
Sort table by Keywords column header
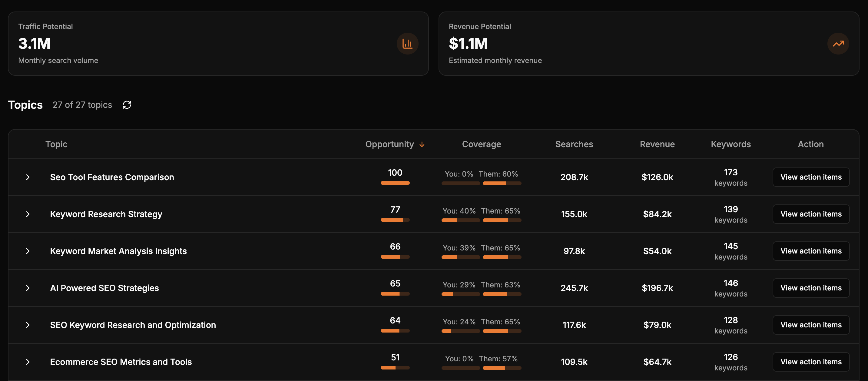731,144
